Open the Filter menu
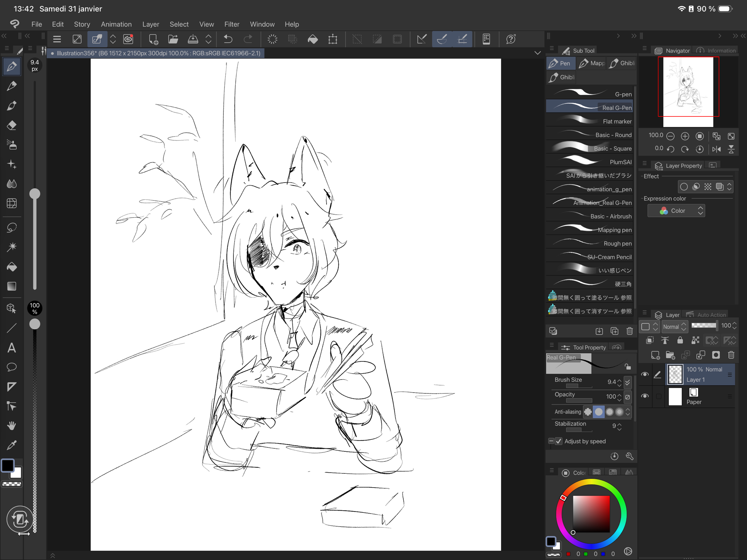 coord(232,24)
